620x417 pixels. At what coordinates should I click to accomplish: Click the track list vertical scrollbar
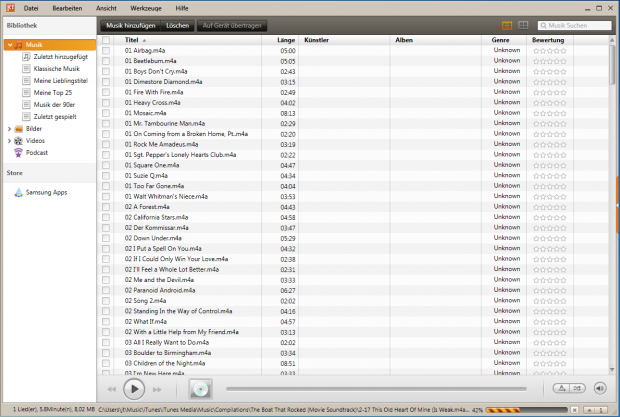pyautogui.click(x=612, y=64)
